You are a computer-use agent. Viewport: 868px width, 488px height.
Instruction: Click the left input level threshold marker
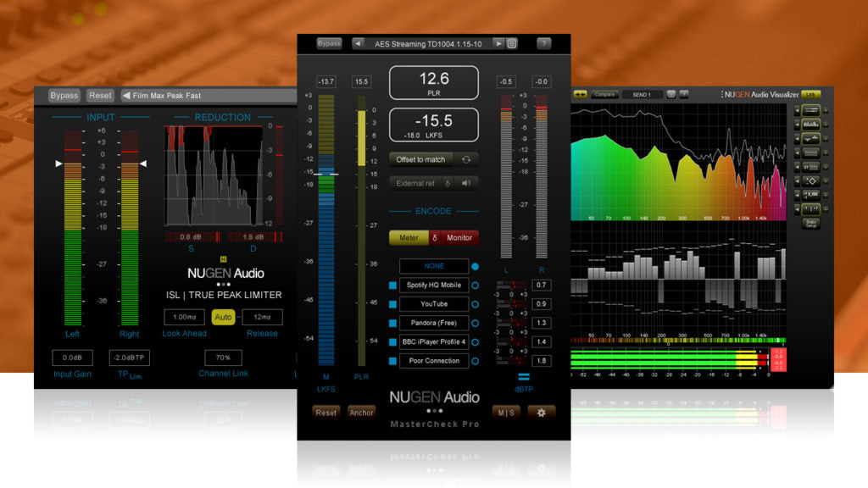(x=58, y=164)
